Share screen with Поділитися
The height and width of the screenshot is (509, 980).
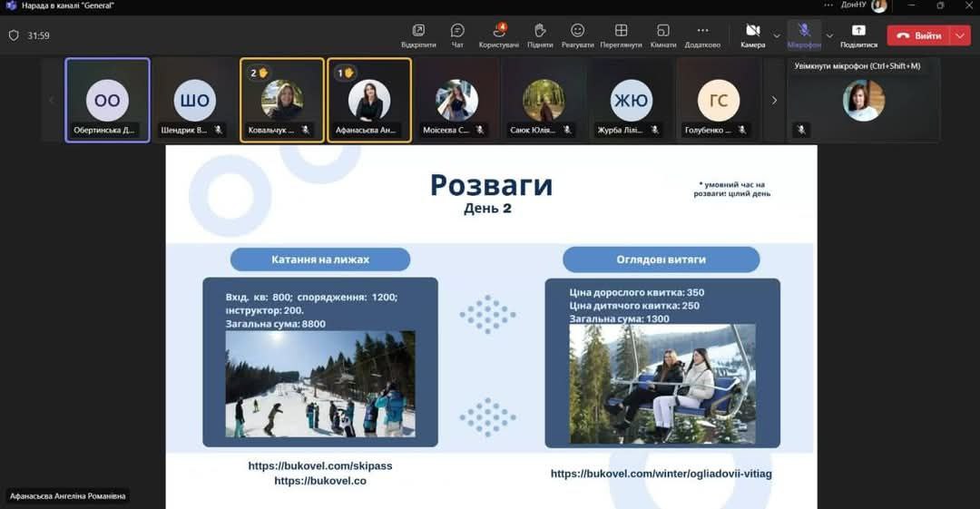(x=858, y=35)
